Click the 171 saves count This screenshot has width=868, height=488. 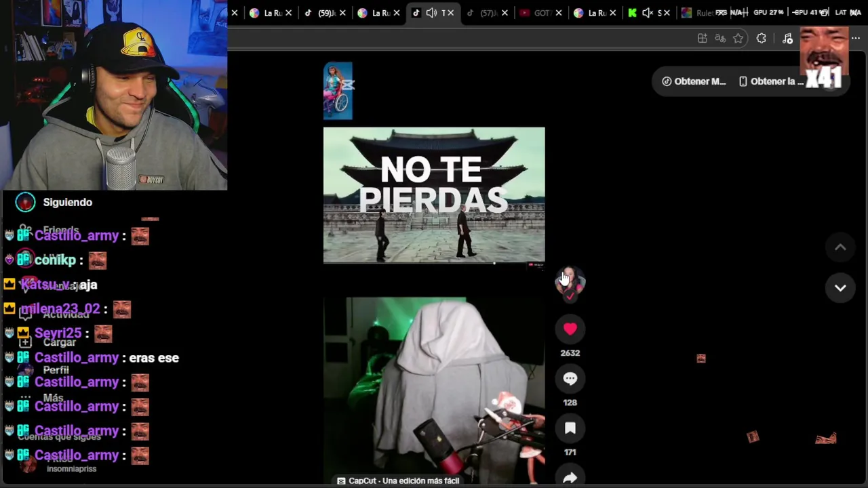(x=570, y=452)
